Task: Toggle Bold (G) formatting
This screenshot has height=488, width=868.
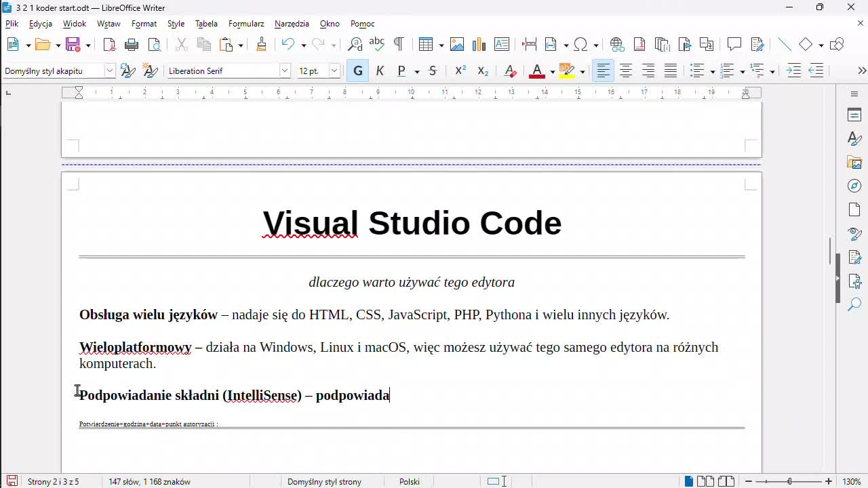Action: pyautogui.click(x=357, y=71)
